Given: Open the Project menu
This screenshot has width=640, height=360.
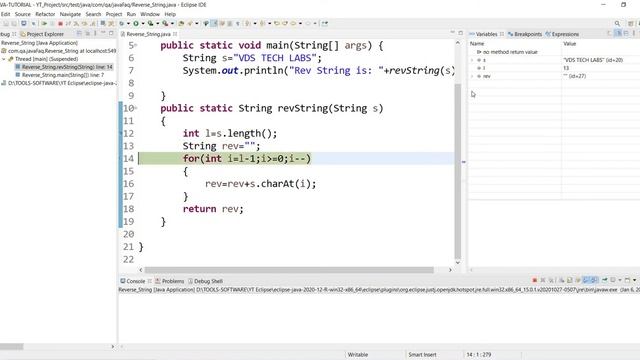Looking at the screenshot, I should point(114,14).
